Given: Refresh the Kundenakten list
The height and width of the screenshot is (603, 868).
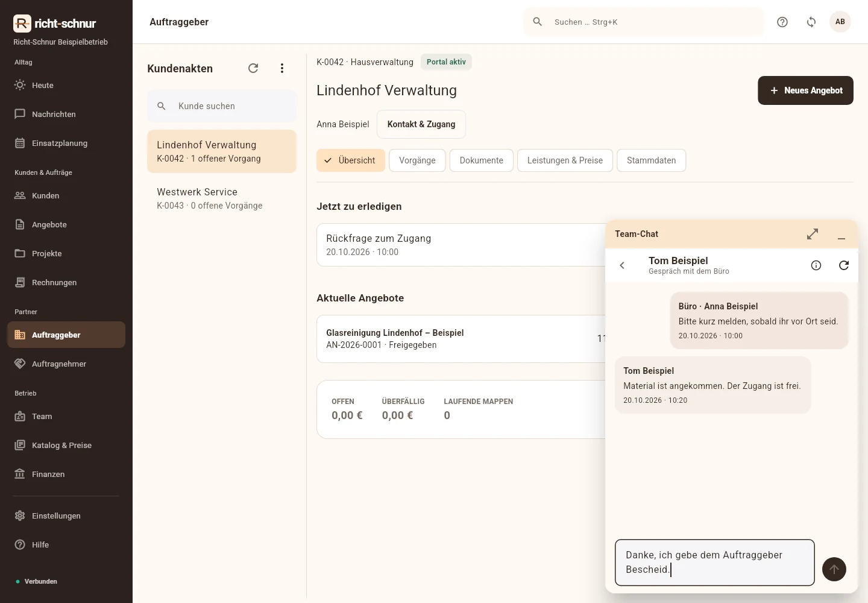Looking at the screenshot, I should click(x=253, y=68).
